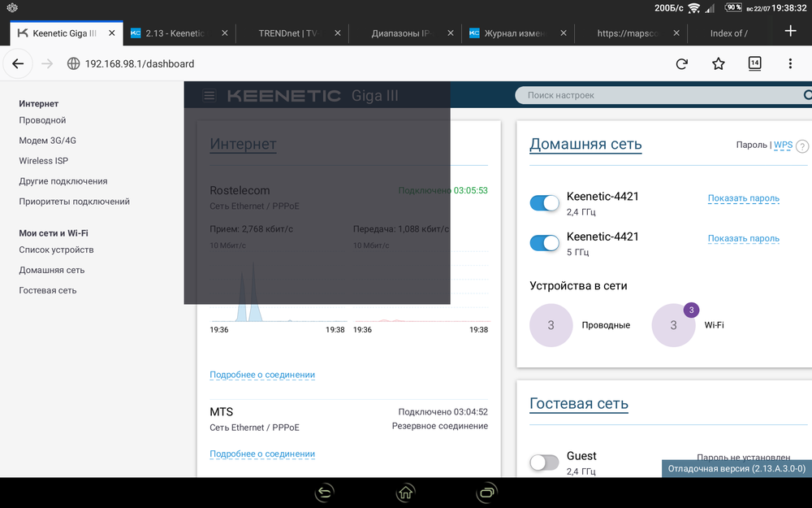This screenshot has height=508, width=812.
Task: Bookmark page with the star icon
Action: (x=719, y=63)
